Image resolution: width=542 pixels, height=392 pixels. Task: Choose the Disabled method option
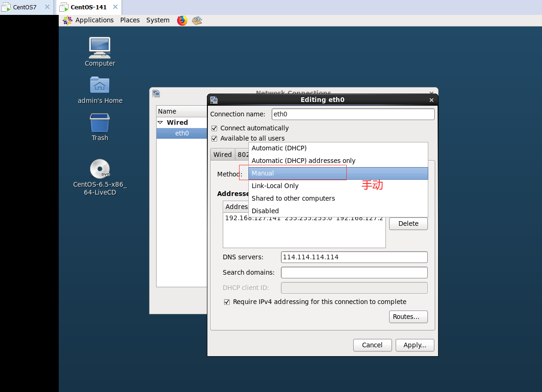pyautogui.click(x=338, y=211)
